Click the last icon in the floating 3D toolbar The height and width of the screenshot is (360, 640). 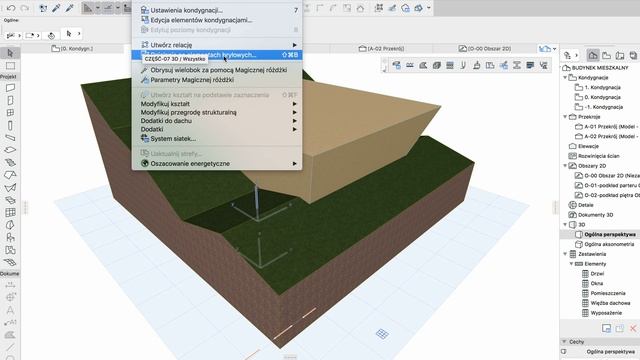pos(543,65)
